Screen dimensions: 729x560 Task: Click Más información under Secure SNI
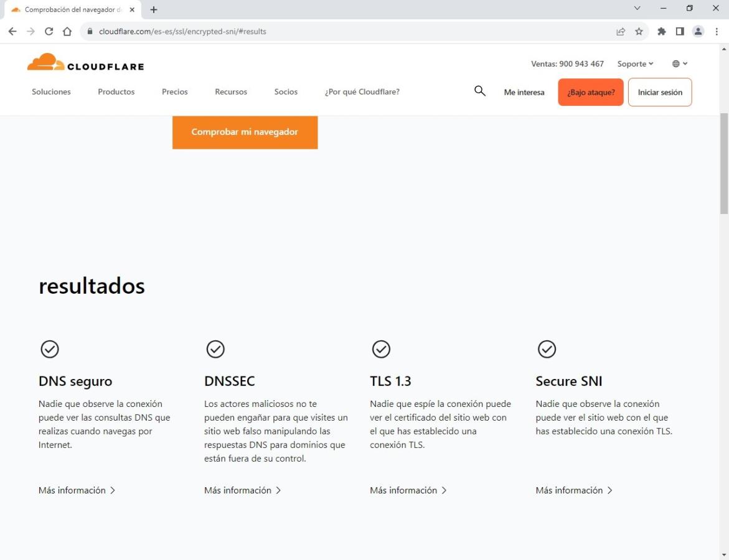[573, 490]
